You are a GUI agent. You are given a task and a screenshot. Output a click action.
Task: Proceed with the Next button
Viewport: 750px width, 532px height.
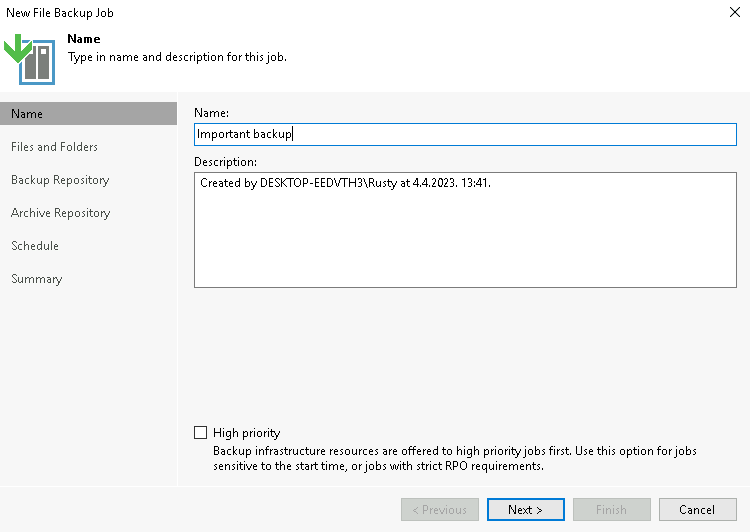click(526, 510)
